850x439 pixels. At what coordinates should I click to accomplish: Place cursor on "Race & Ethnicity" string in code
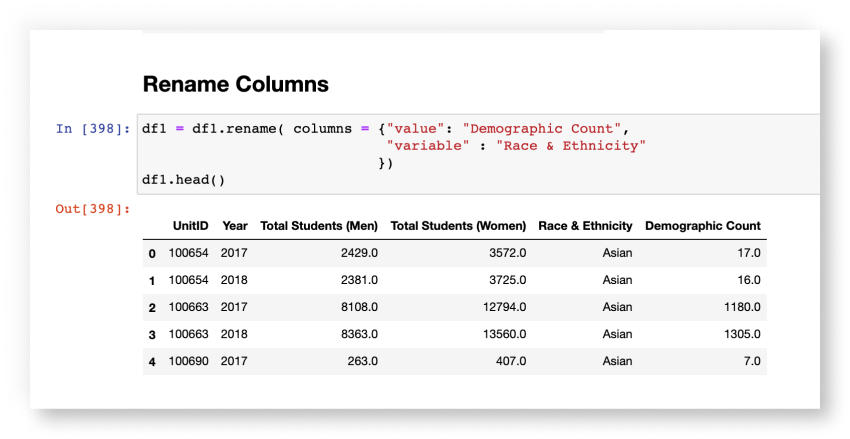tap(571, 146)
